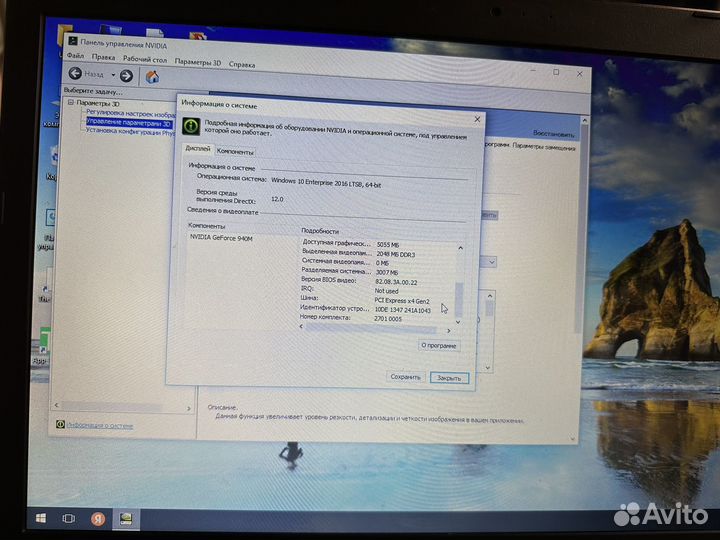Switch to the Дисплей tab
Screen dimensions: 720x540
tap(197, 149)
